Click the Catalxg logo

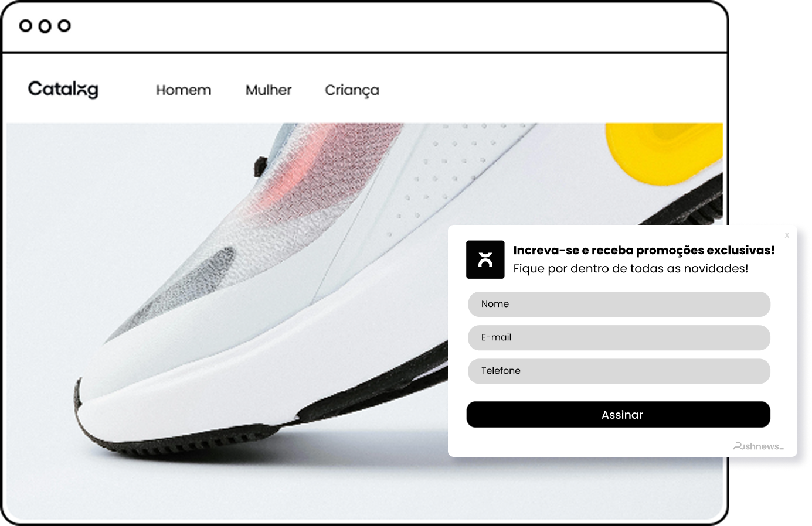(x=63, y=89)
